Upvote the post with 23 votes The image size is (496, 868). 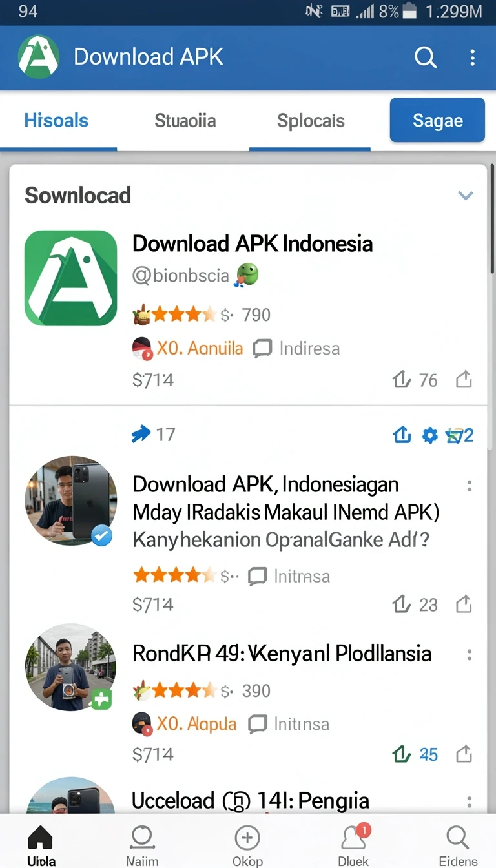pos(415,604)
